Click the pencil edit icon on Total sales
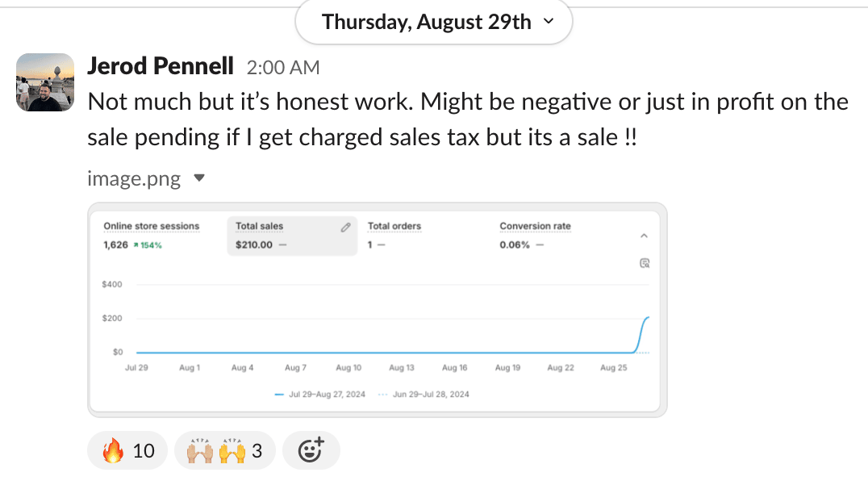 tap(346, 228)
